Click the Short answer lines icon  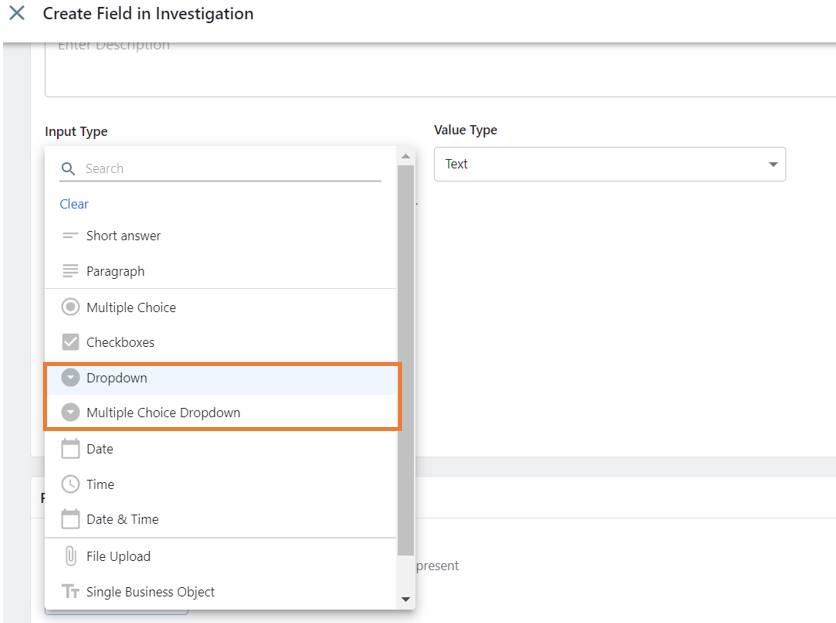pos(70,236)
